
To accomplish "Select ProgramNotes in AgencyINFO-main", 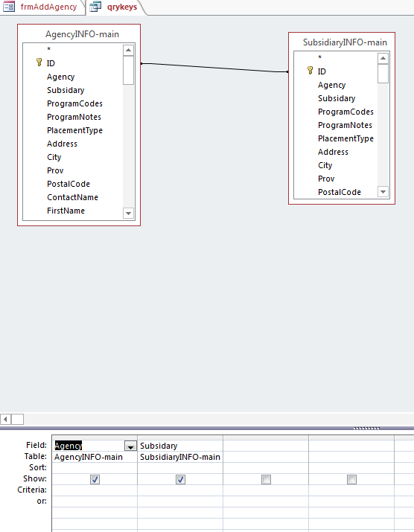I will (x=74, y=117).
